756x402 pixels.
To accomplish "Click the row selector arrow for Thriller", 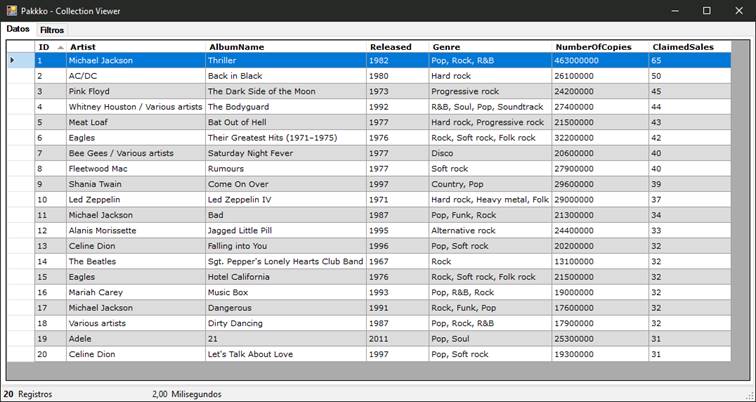I will point(13,60).
